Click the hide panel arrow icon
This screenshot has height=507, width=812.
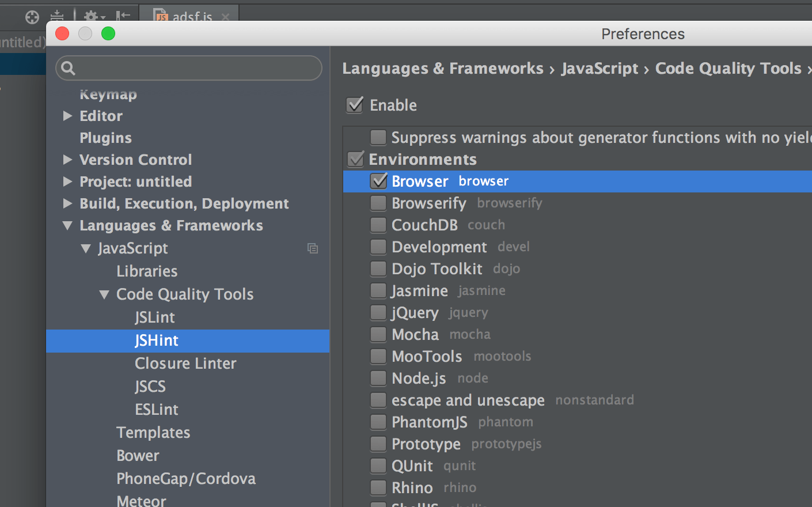[x=123, y=17]
